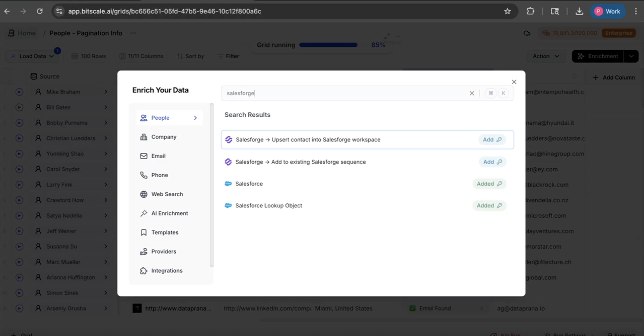Open browser downloads icon

579,11
